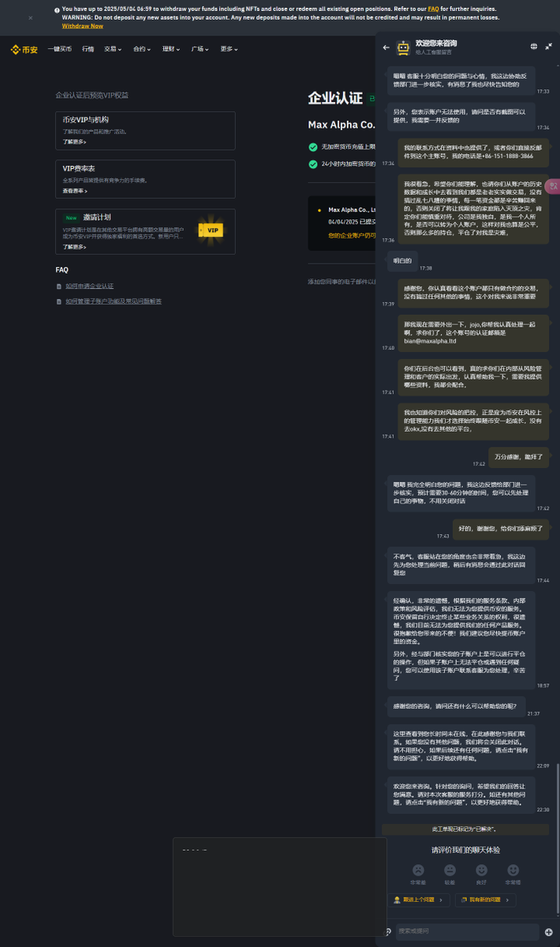Click the 邀请计划 card title
The width and height of the screenshot is (560, 947).
click(x=97, y=217)
